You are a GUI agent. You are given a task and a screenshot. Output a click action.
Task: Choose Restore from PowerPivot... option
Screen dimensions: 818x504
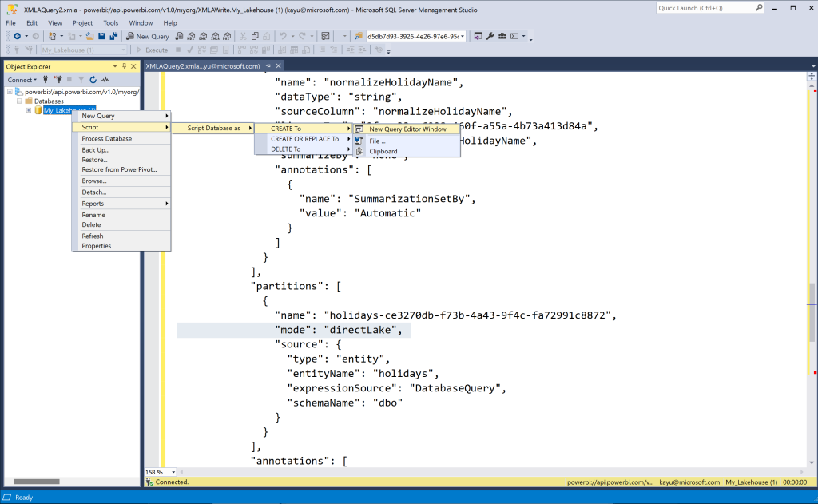click(x=121, y=169)
